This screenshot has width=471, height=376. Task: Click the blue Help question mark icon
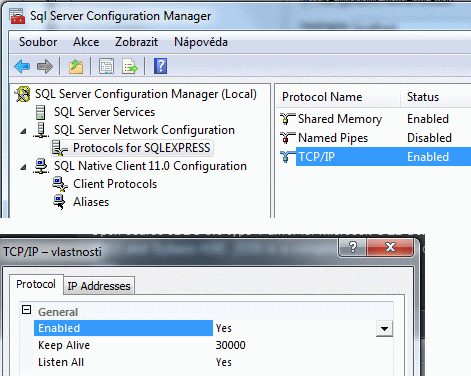[160, 66]
